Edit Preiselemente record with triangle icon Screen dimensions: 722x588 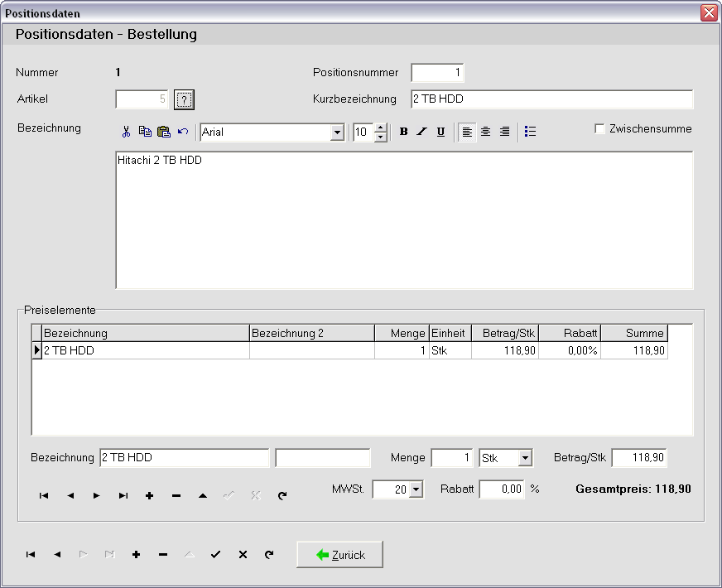(203, 496)
